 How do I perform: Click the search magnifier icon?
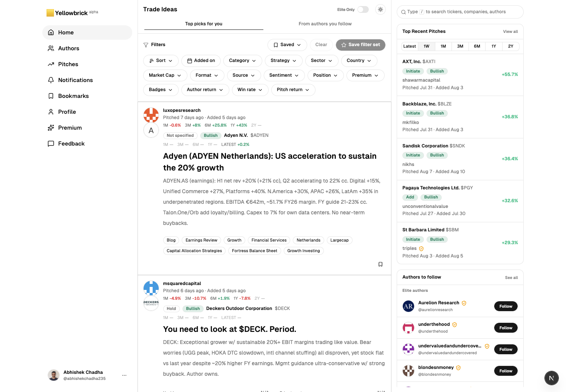point(404,12)
